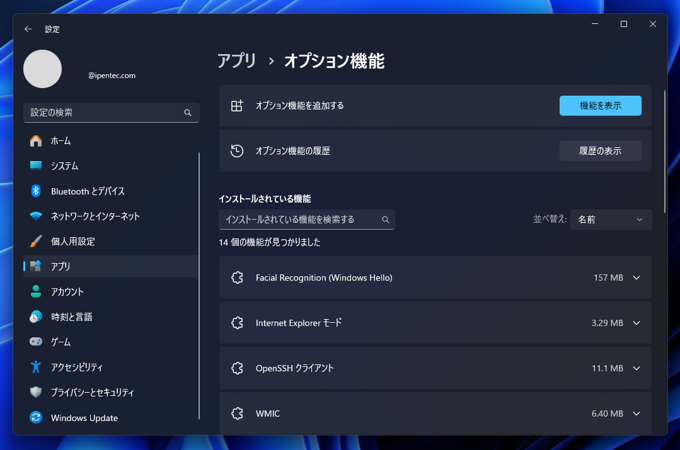The height and width of the screenshot is (450, 680).
Task: Close the 設定 window
Action: pyautogui.click(x=653, y=24)
